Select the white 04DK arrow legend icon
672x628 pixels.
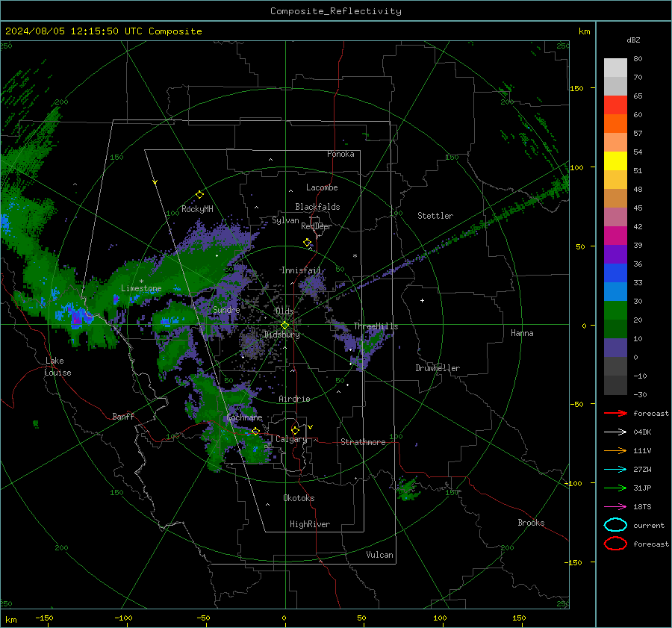[x=615, y=432]
